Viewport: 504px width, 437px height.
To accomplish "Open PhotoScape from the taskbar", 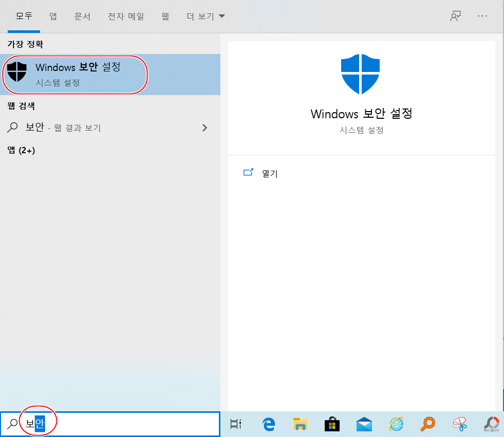I will (x=492, y=424).
